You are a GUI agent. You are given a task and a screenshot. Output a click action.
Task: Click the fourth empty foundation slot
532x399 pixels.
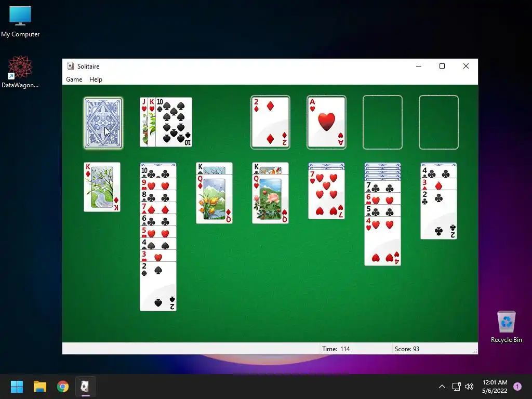438,122
